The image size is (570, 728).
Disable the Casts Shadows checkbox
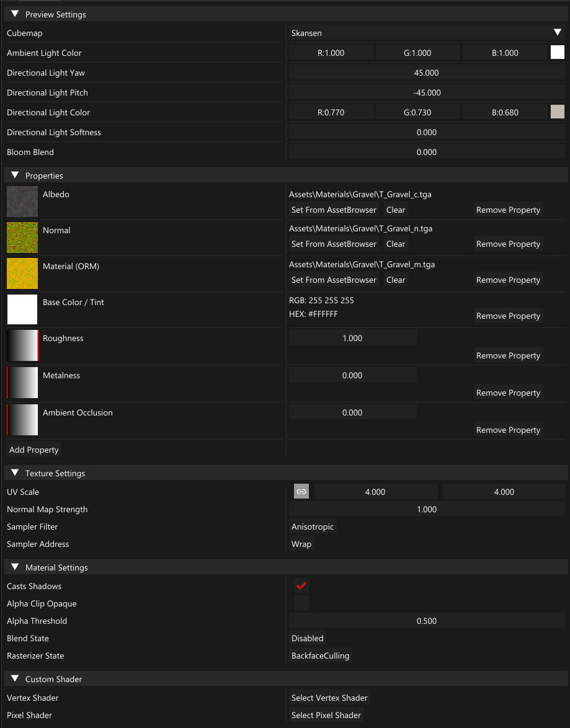[301, 586]
